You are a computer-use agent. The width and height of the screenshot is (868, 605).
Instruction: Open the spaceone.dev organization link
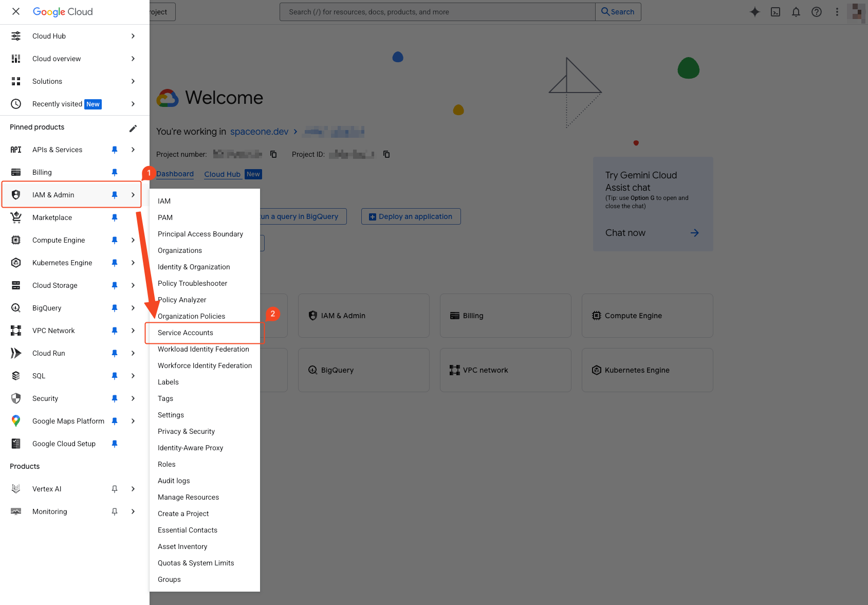point(259,132)
